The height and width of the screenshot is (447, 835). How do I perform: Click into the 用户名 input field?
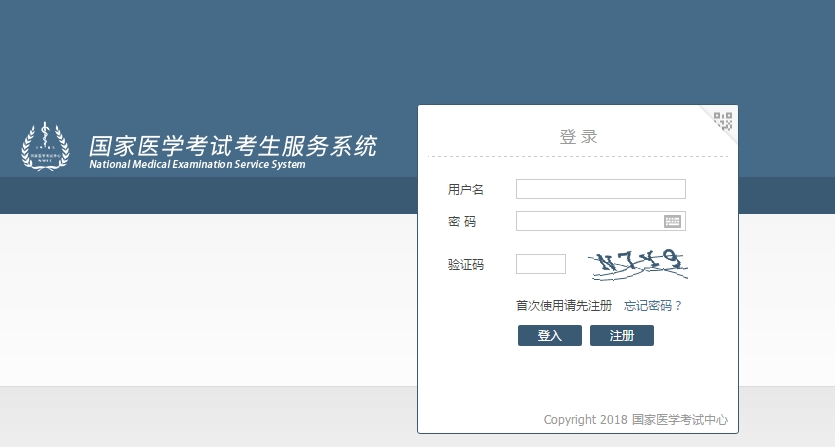(600, 189)
